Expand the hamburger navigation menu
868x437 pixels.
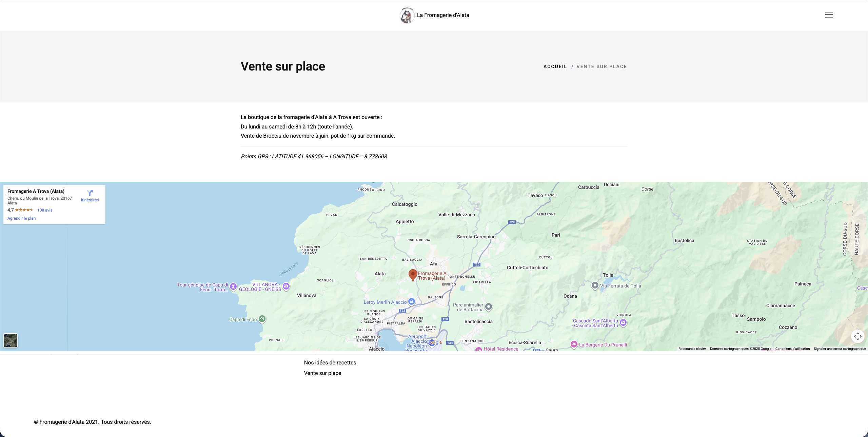click(x=829, y=15)
